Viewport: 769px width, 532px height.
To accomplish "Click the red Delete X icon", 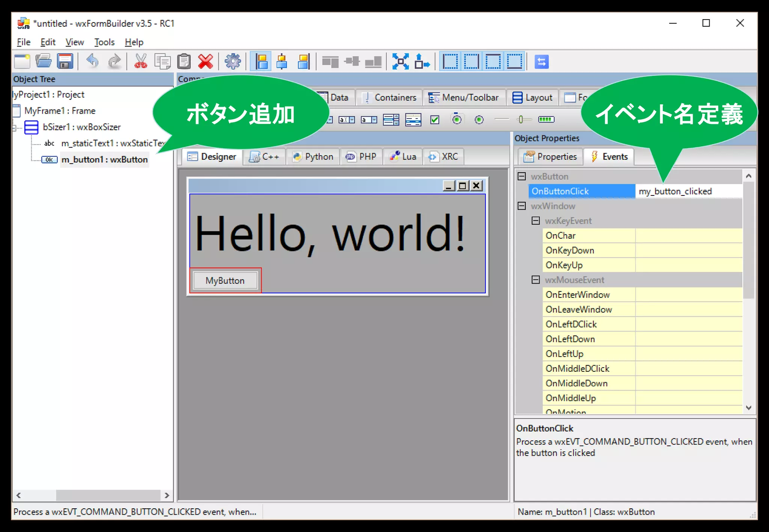I will tap(205, 62).
